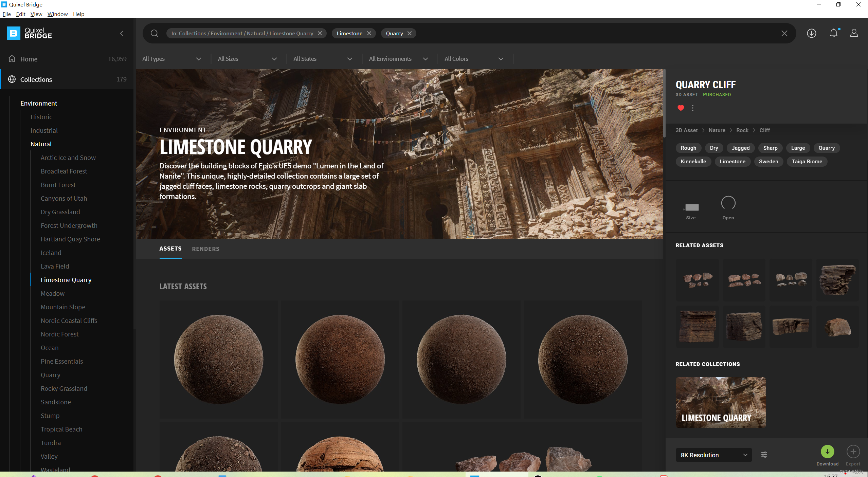
Task: Open the Limestone Quarry related collection thumbnail
Action: point(720,402)
